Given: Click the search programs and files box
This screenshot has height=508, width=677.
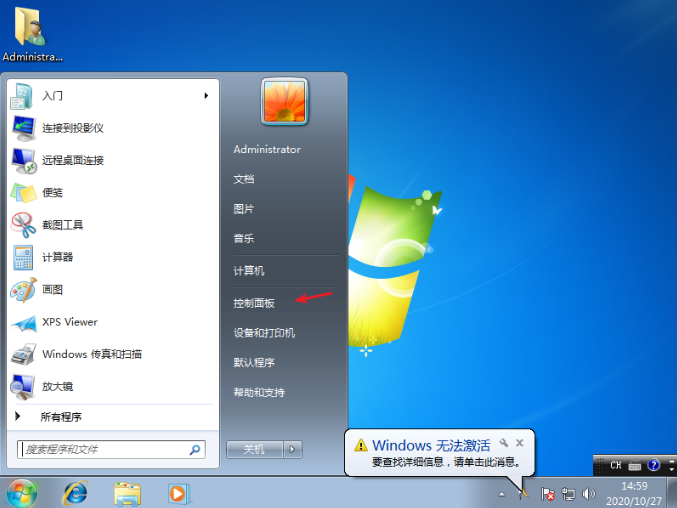Looking at the screenshot, I should pos(104,450).
